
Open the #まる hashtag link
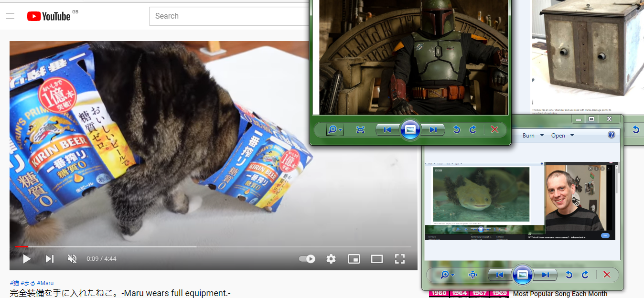(x=28, y=283)
